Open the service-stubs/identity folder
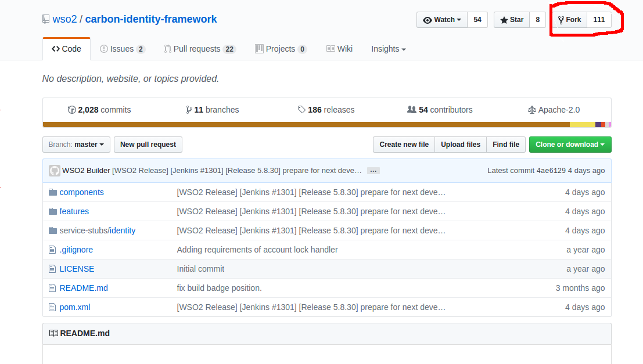643x364 pixels. (x=98, y=231)
